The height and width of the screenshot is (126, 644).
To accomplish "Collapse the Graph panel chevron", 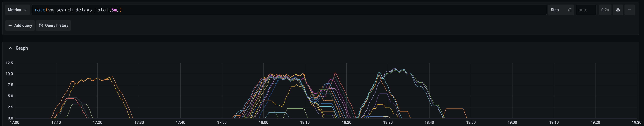I will (x=10, y=48).
